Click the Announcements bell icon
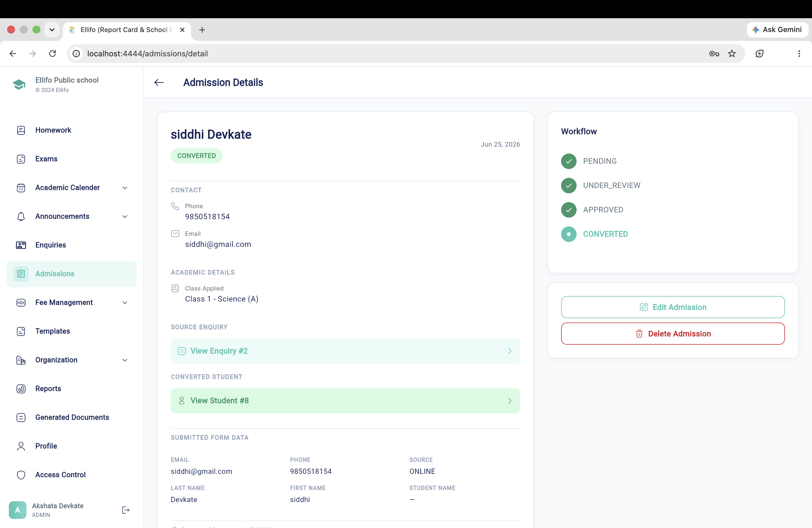The height and width of the screenshot is (528, 812). click(21, 216)
